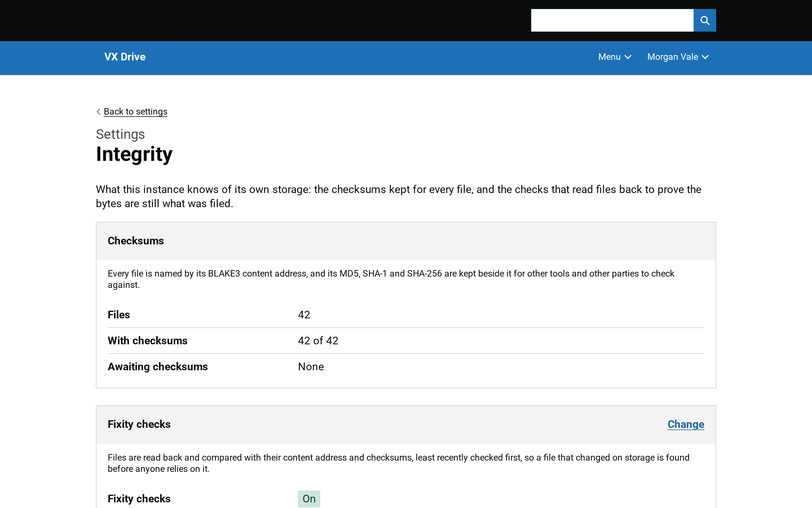Click the Files value 42

304,315
